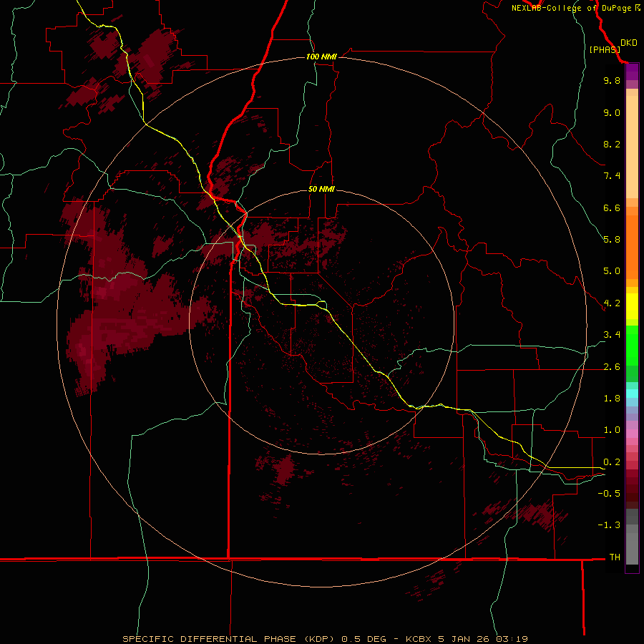
Task: Click the [PHAS] units label
Action: coord(605,49)
